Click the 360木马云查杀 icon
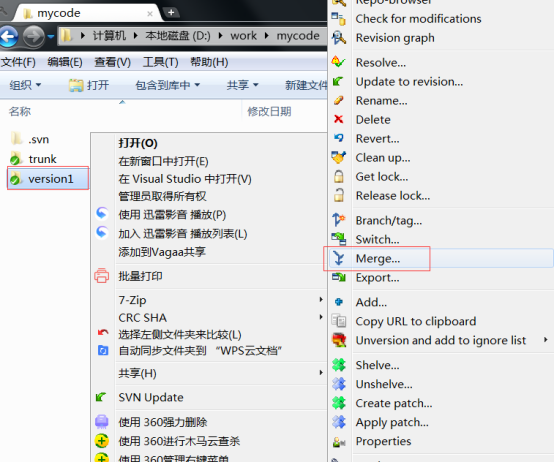 point(102,441)
